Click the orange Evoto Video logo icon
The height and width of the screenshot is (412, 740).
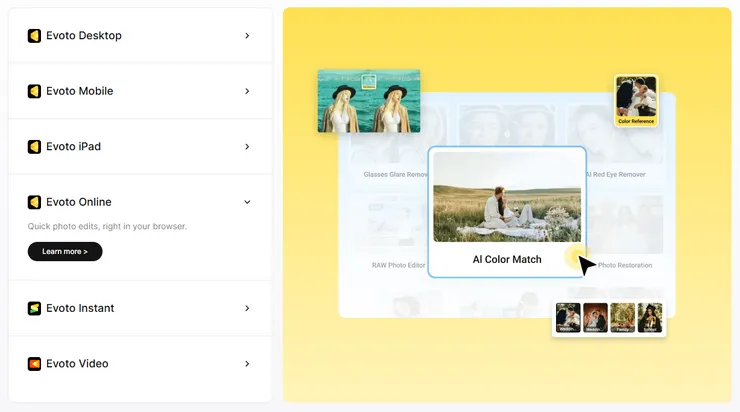point(34,364)
